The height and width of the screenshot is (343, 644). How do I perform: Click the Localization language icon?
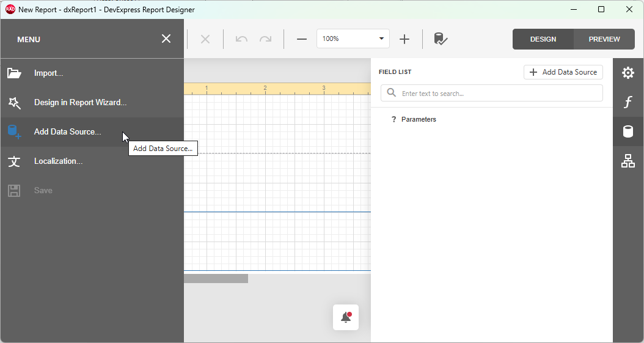(x=14, y=161)
